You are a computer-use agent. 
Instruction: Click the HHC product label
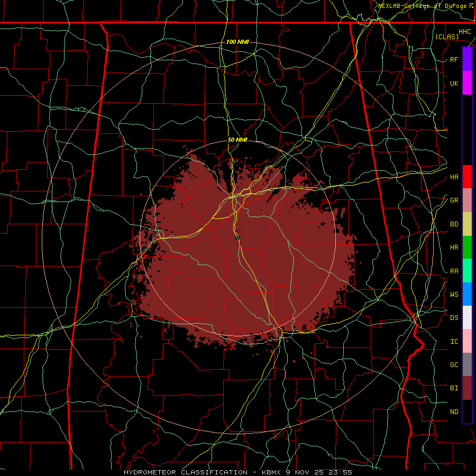pyautogui.click(x=464, y=32)
